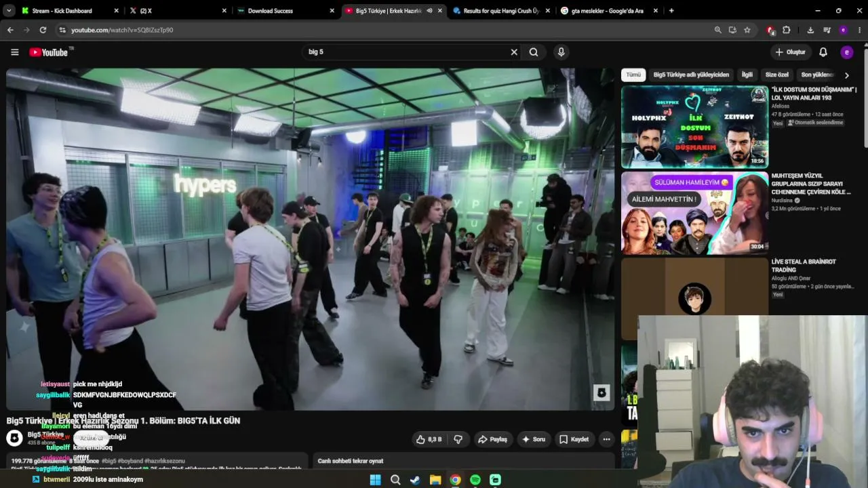Run the YouTube search with magnifier button
The image size is (868, 488).
(534, 52)
